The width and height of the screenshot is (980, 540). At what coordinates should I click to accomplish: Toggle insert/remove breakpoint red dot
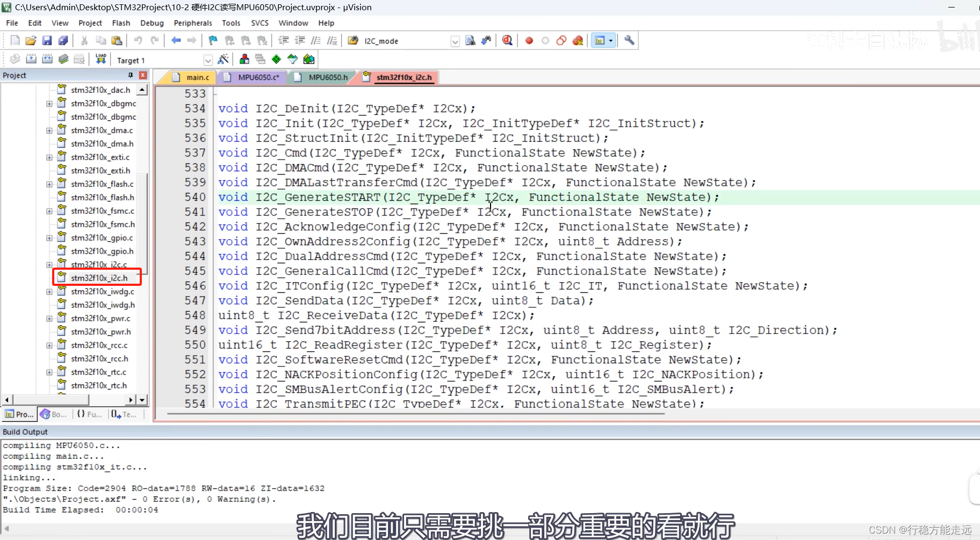point(529,41)
